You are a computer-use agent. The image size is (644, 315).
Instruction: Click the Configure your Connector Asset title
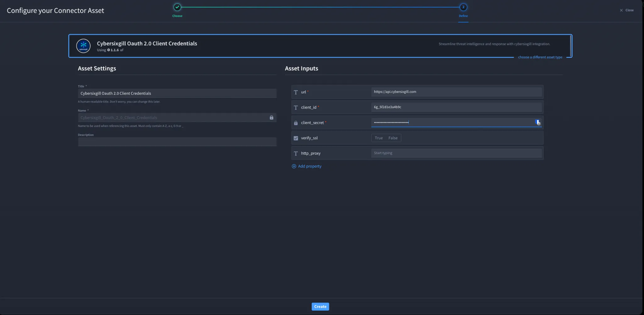(x=55, y=10)
